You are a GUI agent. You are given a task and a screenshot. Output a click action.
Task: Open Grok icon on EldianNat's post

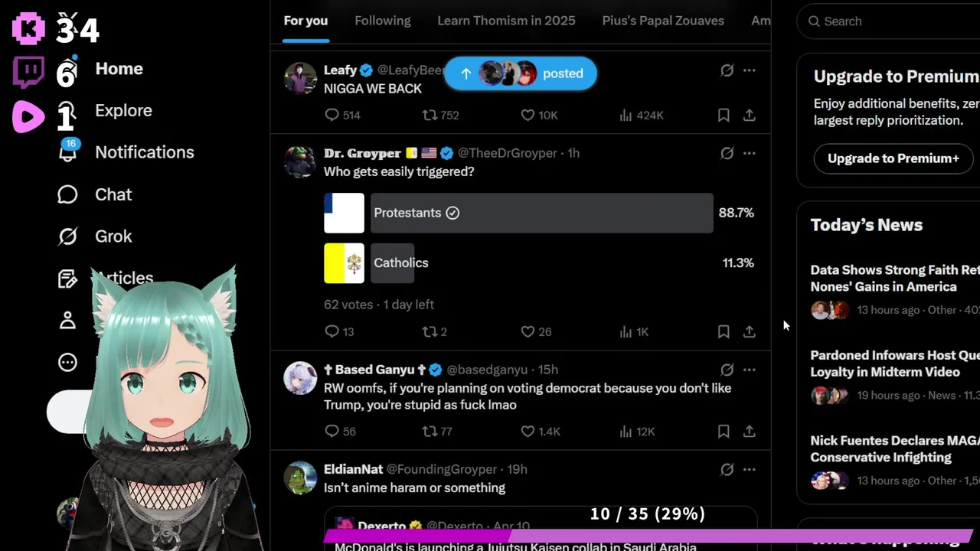(727, 469)
